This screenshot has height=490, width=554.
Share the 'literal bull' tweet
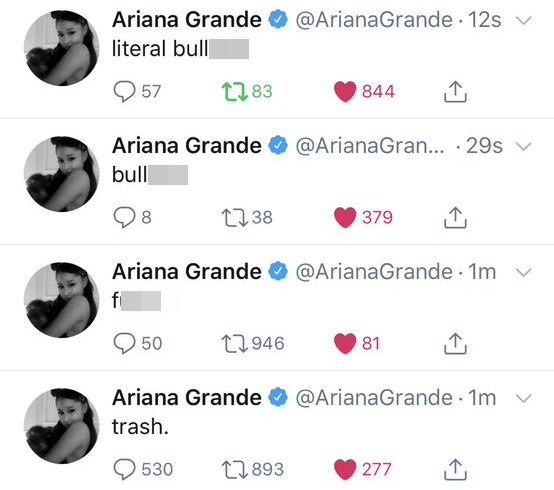[455, 91]
